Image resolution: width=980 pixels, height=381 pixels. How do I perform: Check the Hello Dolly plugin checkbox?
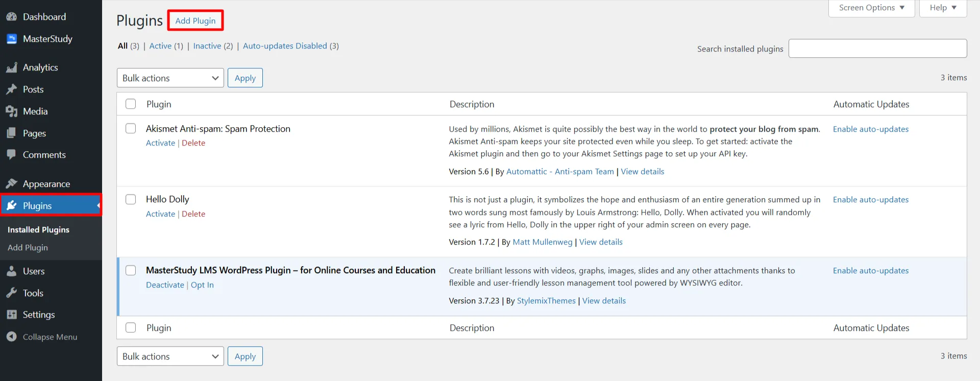tap(131, 199)
